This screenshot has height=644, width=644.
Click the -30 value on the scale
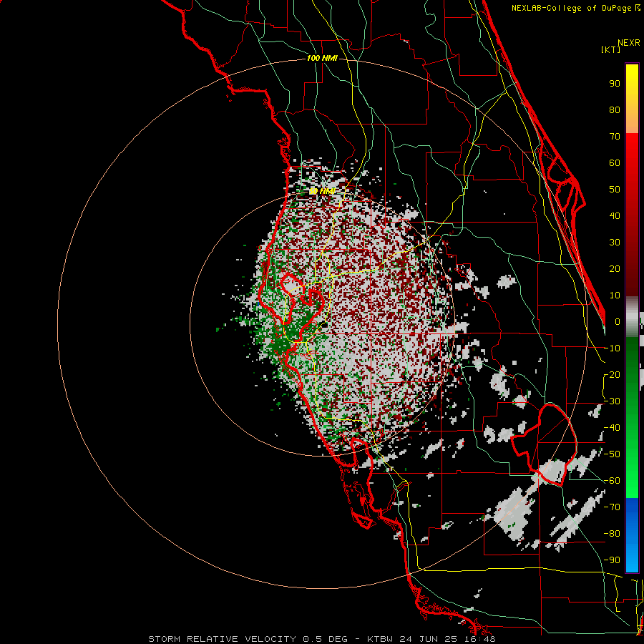point(612,401)
